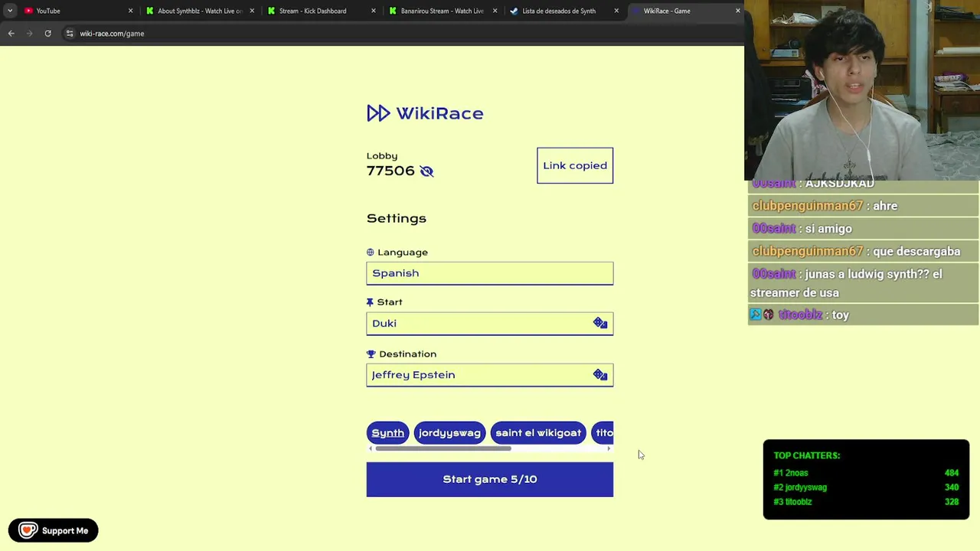
Task: Select the jordyyswag player chip
Action: (x=449, y=433)
